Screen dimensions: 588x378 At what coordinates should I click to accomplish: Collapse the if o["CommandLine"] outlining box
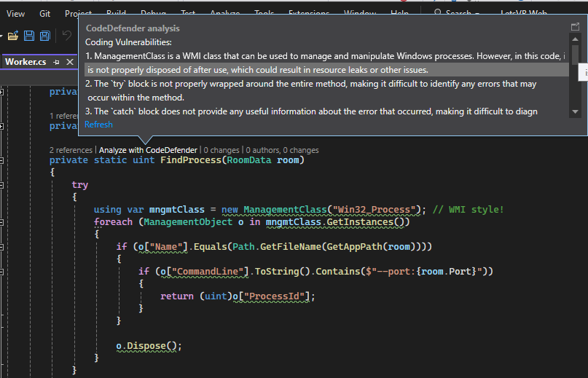pyautogui.click(x=1, y=272)
